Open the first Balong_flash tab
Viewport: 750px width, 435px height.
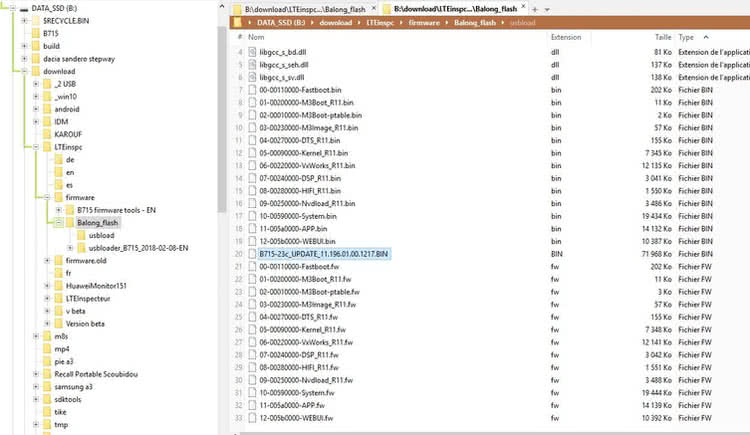305,9
